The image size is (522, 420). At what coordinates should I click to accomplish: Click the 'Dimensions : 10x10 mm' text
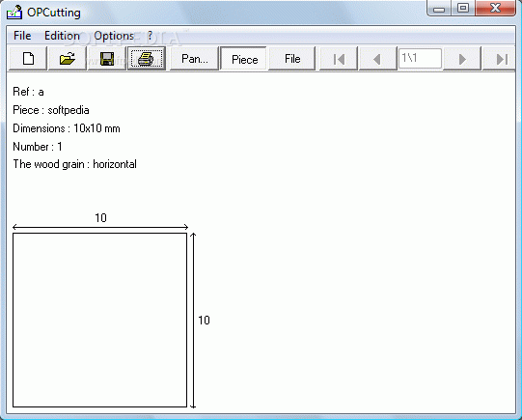67,128
